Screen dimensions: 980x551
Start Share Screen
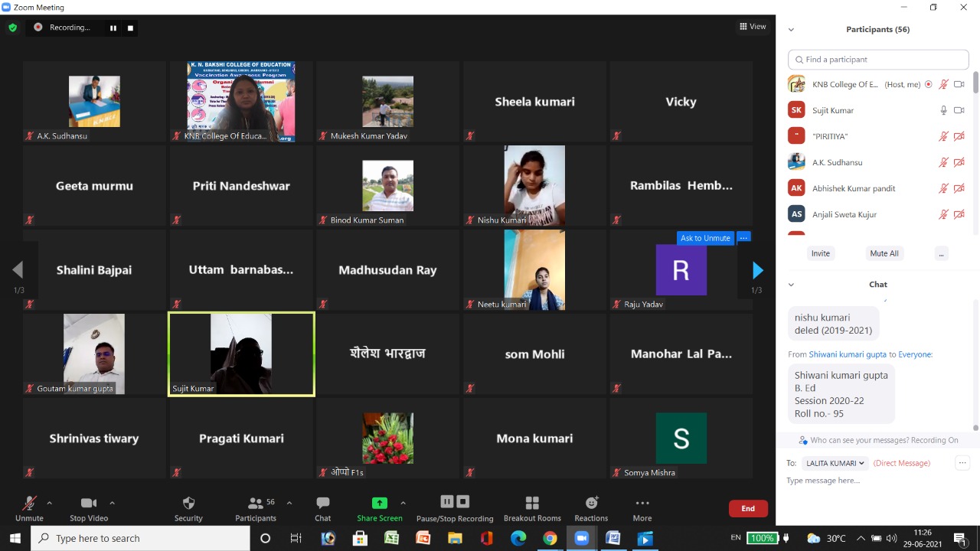click(x=380, y=509)
